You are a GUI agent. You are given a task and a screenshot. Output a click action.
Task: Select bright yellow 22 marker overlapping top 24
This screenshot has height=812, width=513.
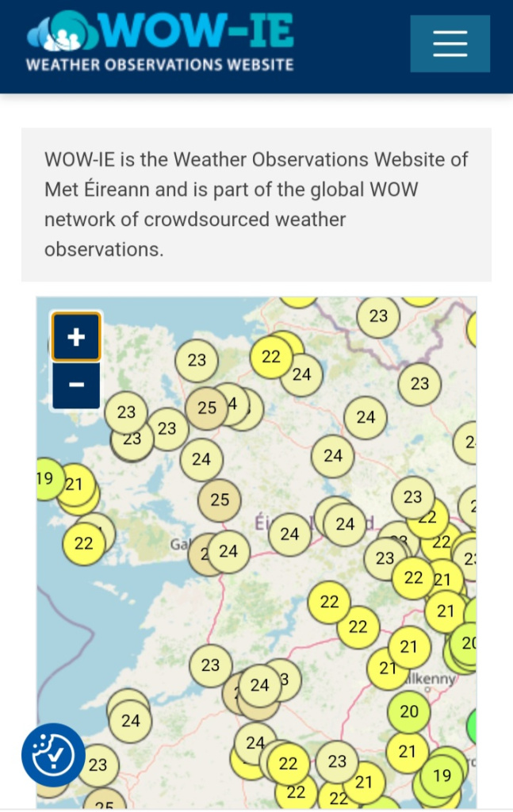[271, 357]
